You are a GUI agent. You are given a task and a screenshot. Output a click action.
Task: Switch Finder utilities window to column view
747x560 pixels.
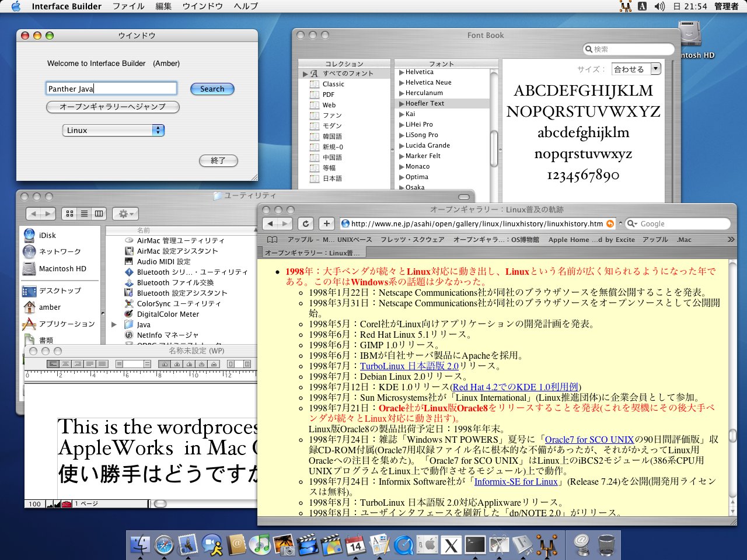pyautogui.click(x=99, y=213)
